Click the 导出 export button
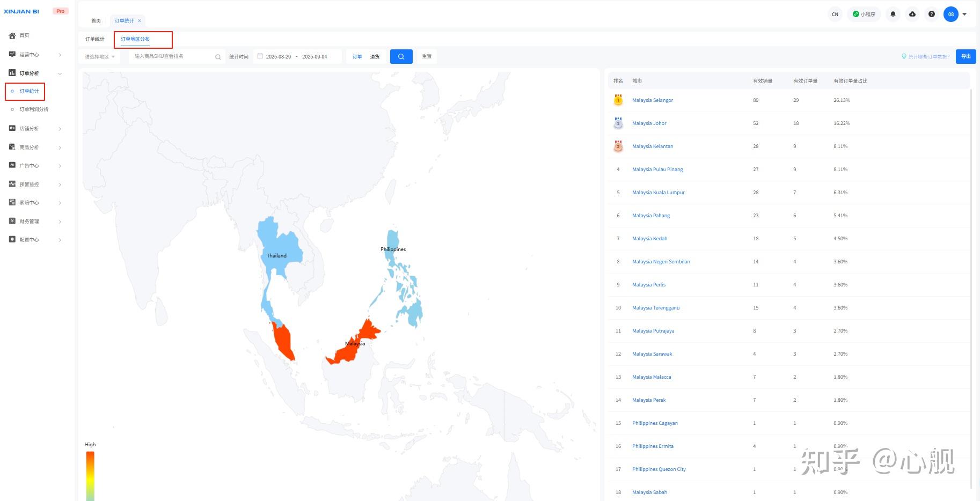The image size is (980, 501). point(966,56)
